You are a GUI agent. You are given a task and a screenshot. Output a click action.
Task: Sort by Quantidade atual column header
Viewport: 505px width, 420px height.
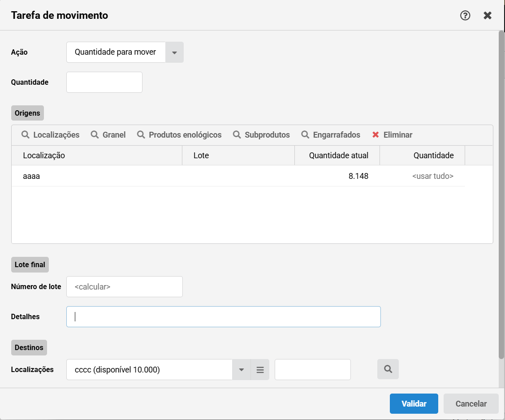coord(337,156)
